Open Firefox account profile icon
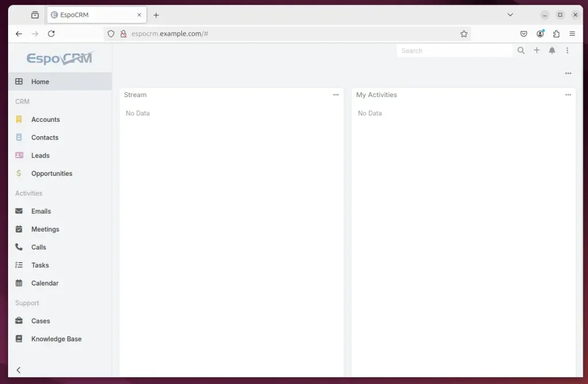 tap(540, 34)
